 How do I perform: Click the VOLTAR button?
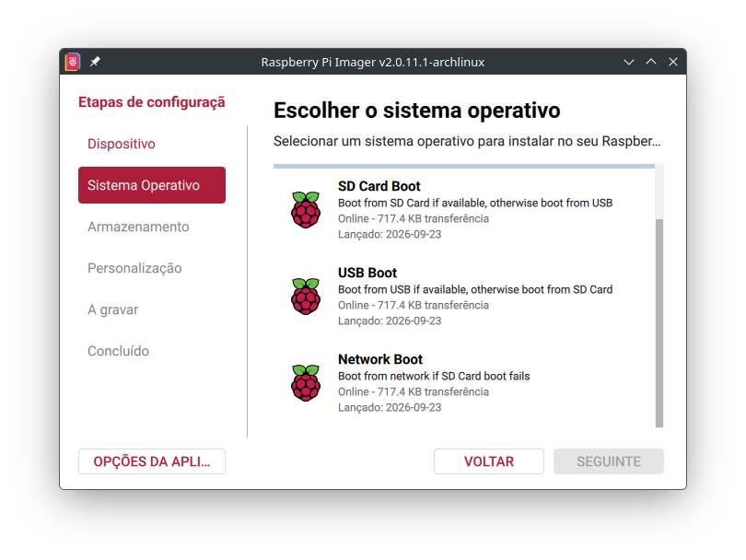489,461
